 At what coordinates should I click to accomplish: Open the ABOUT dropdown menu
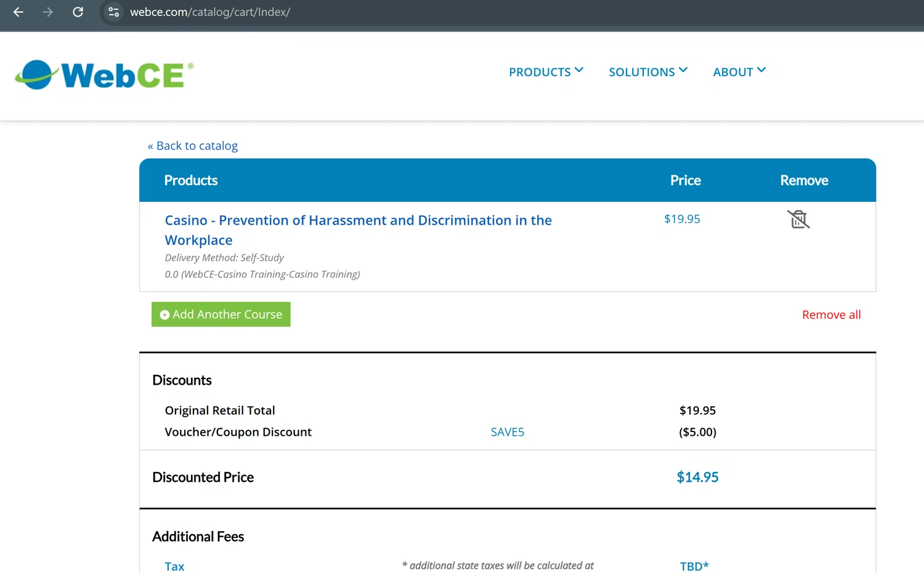pos(739,72)
